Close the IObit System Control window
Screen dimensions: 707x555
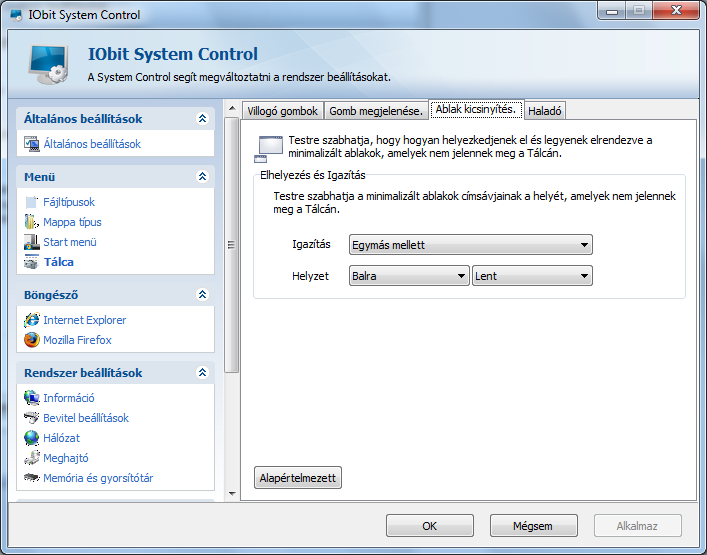[x=675, y=10]
